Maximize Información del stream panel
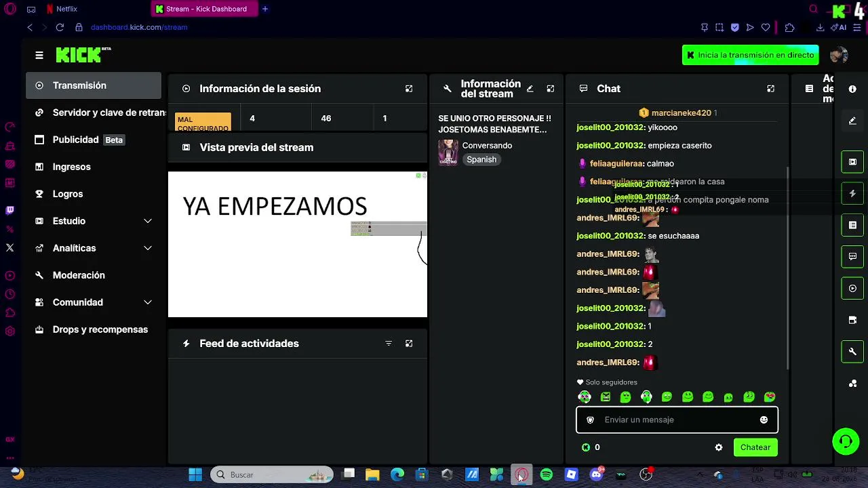This screenshot has width=868, height=488. [x=551, y=89]
